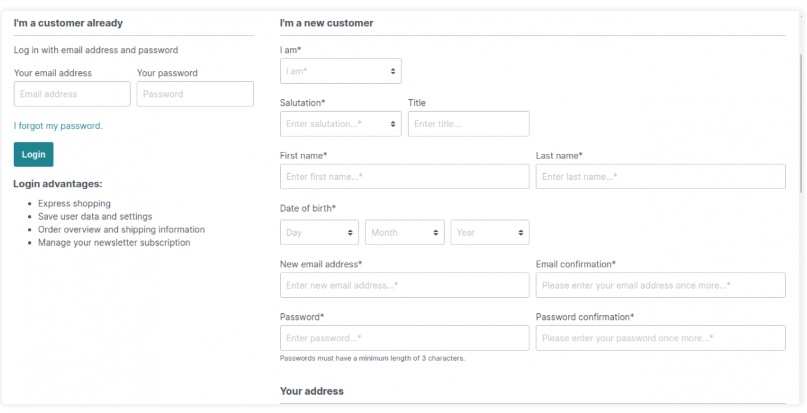Open the birth Day dropdown
The height and width of the screenshot is (413, 807).
point(319,232)
